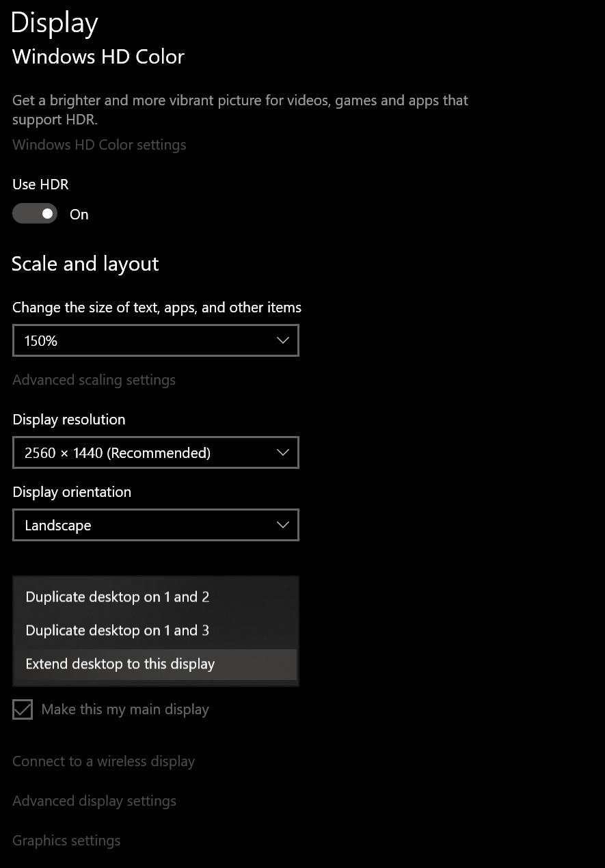
Task: Click the Windows HD Color heading
Action: point(98,57)
